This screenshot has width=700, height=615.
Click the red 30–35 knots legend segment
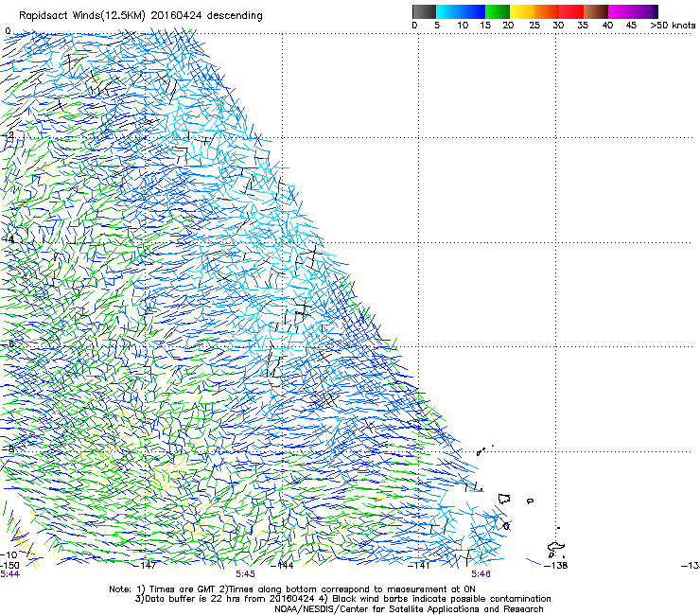pos(571,11)
